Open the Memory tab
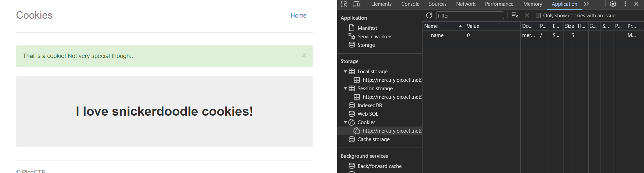The image size is (644, 173). tap(533, 4)
